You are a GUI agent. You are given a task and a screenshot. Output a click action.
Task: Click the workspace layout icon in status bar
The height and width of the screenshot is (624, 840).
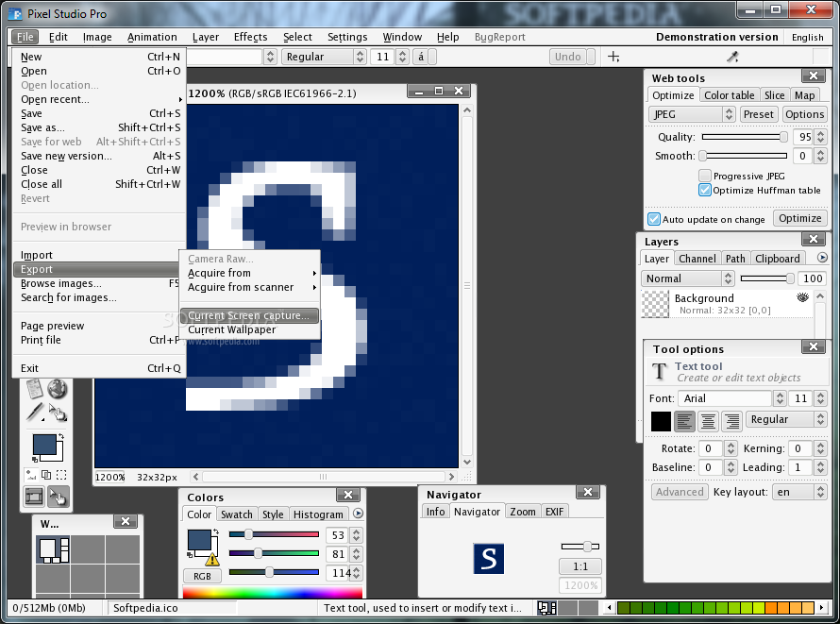(546, 607)
